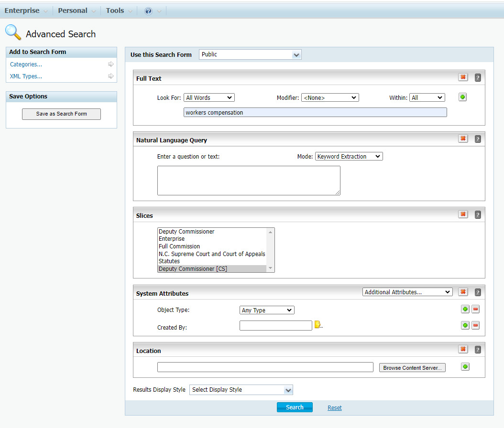Open help for Location section
The height and width of the screenshot is (428, 504).
478,350
